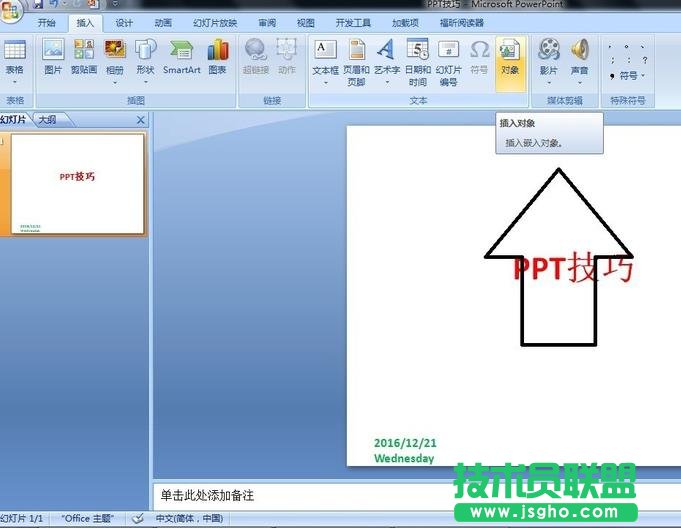Viewport: 681px width, 528px height.
Task: Switch to the 幻灯片 slides pane tab
Action: (x=14, y=119)
